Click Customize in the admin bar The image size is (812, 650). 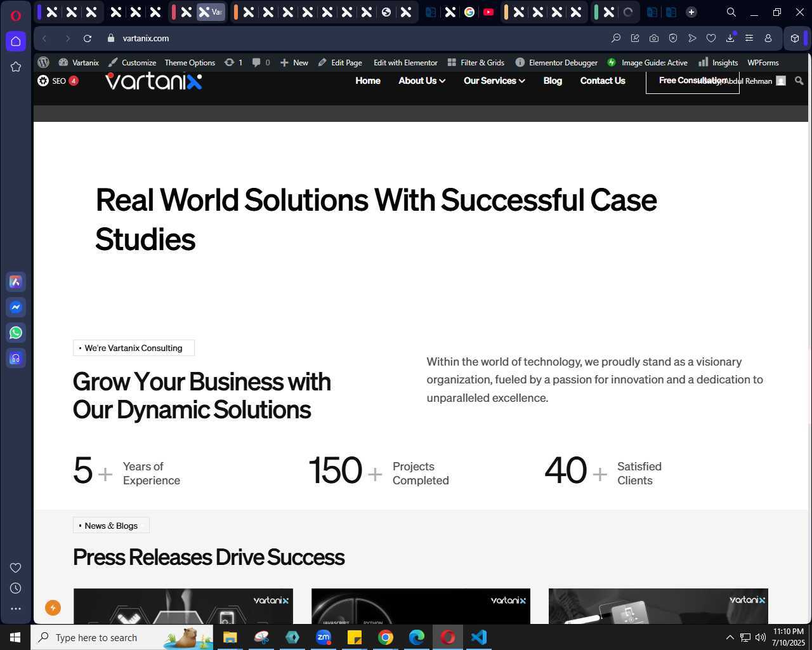coord(132,62)
